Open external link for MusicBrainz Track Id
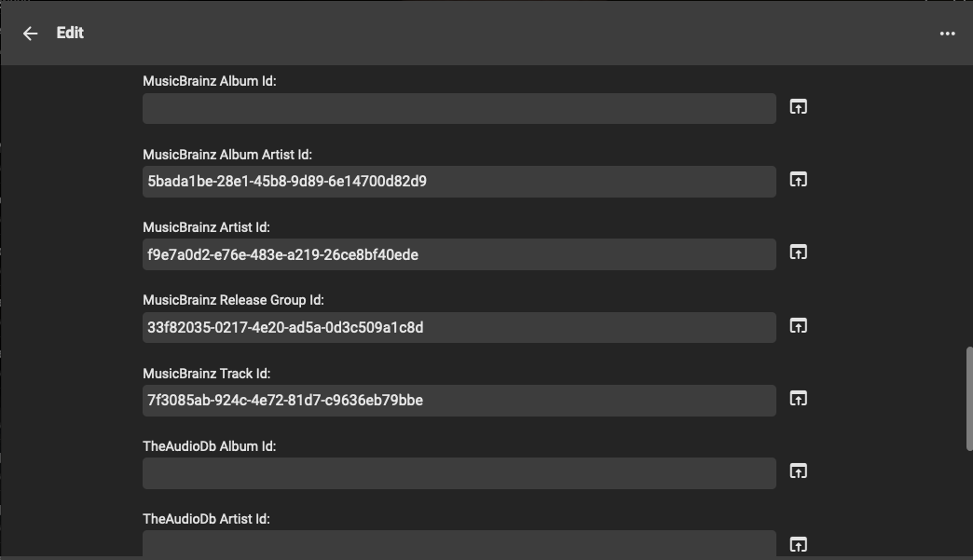 tap(798, 399)
